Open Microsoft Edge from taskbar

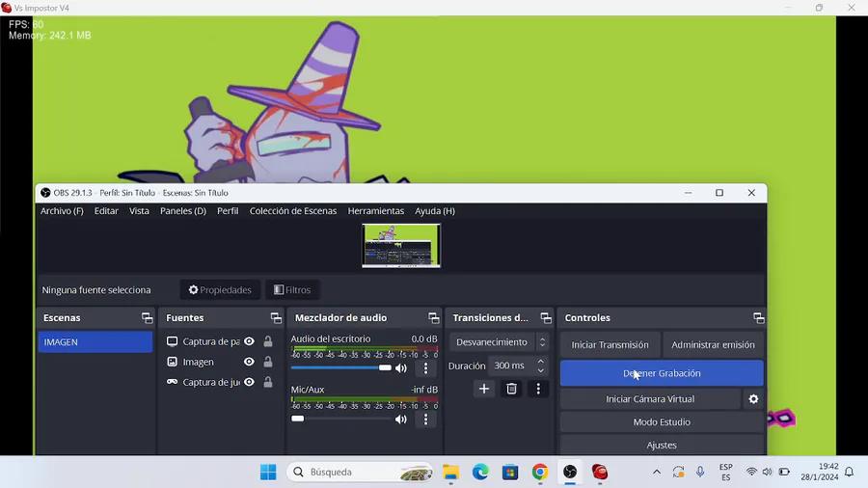480,472
